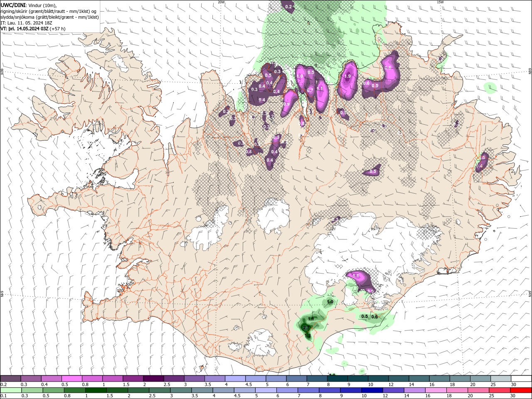Click the Hofsjökull glacier white area
The image size is (532, 399).
273,216
